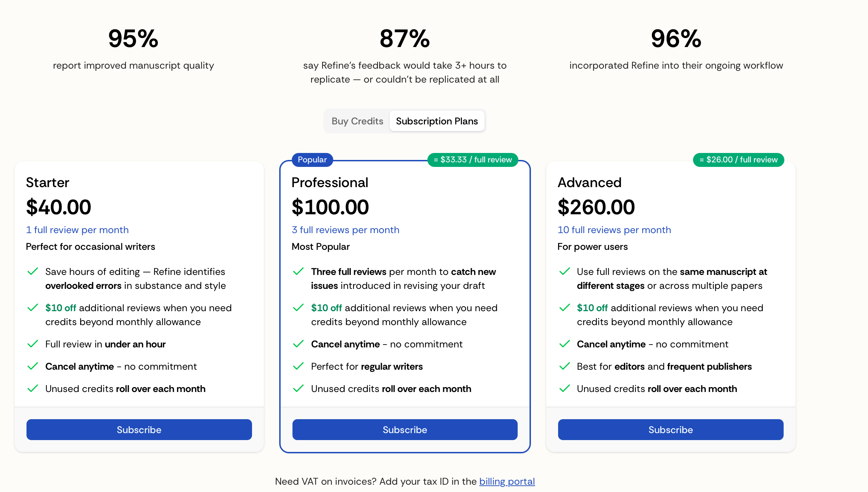Subscribe to the Advanced plan
The image size is (868, 492).
click(x=670, y=430)
